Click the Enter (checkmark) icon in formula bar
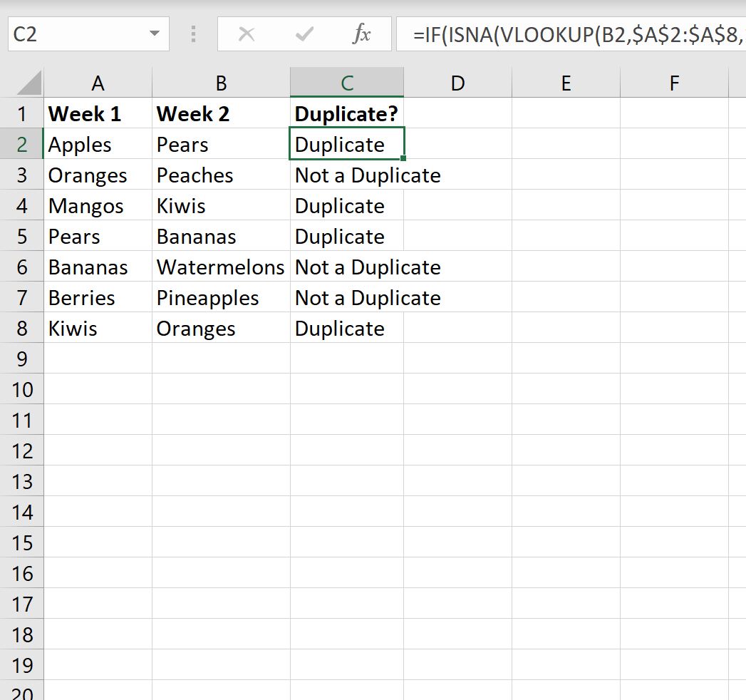The image size is (746, 700). point(304,34)
